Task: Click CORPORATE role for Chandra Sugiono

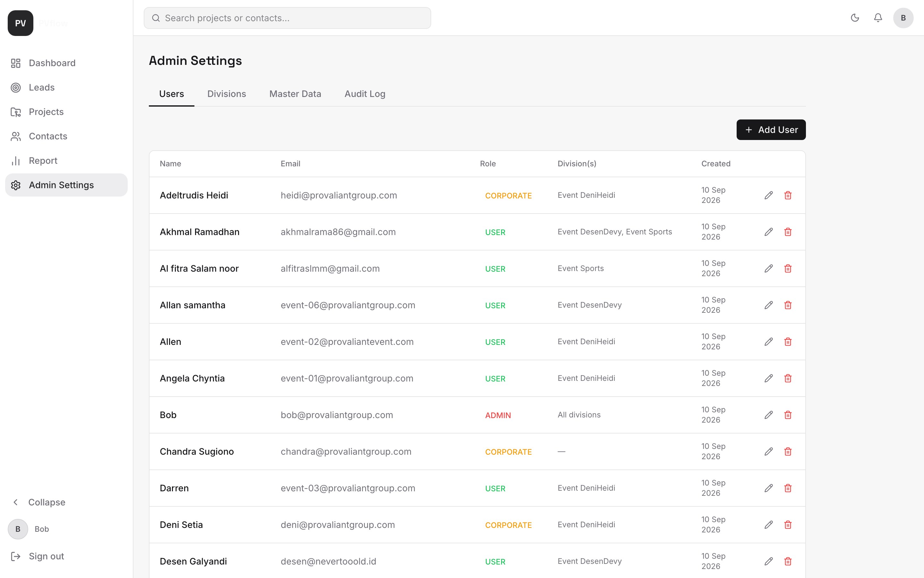Action: pos(508,452)
